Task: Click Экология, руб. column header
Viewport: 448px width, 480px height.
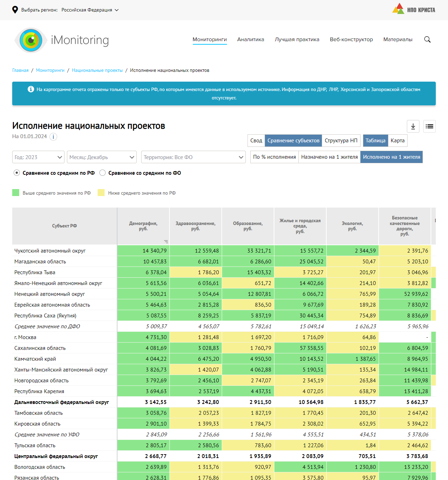Action: point(352,226)
